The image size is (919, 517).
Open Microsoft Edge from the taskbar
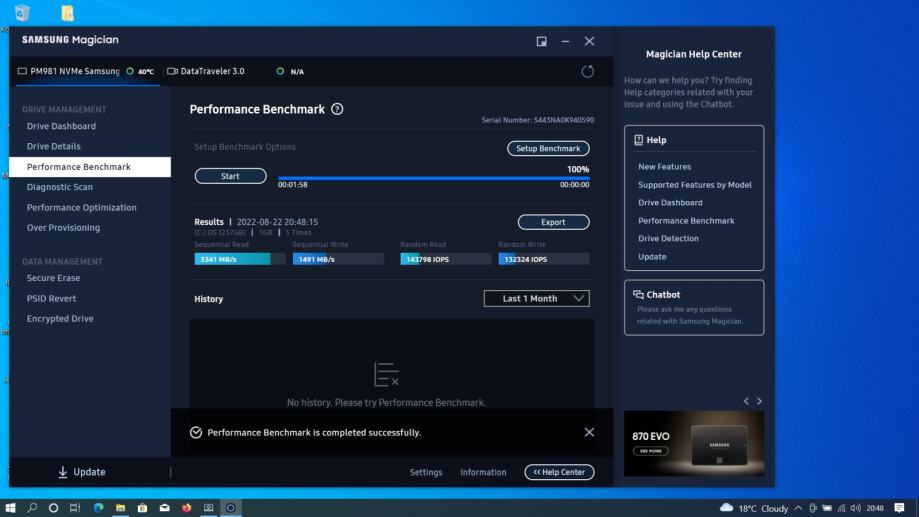[98, 508]
